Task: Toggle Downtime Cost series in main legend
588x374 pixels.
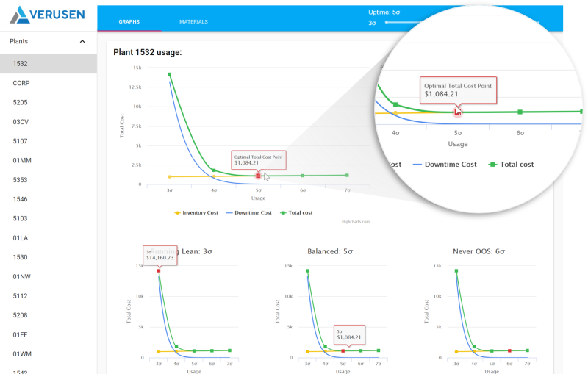Action: point(248,212)
